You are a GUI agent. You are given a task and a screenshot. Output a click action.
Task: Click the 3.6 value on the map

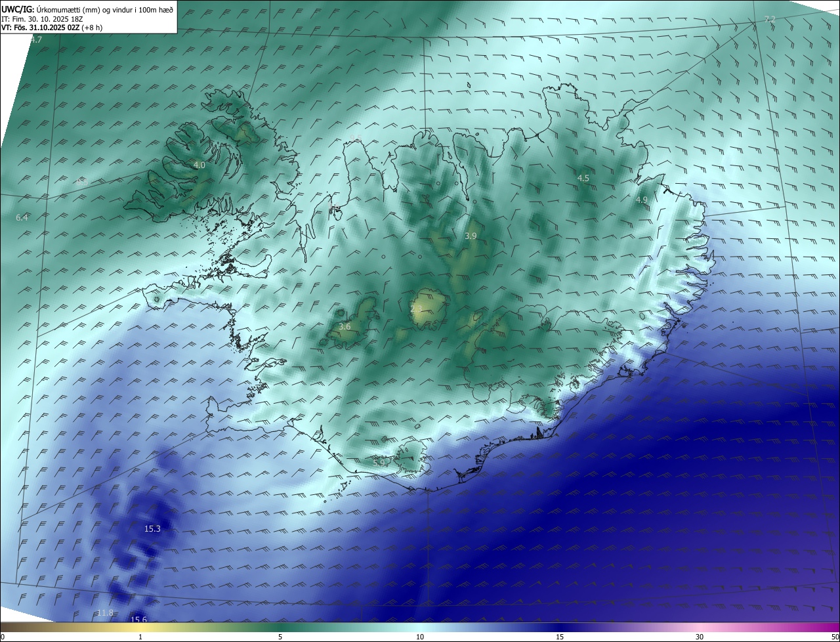345,327
